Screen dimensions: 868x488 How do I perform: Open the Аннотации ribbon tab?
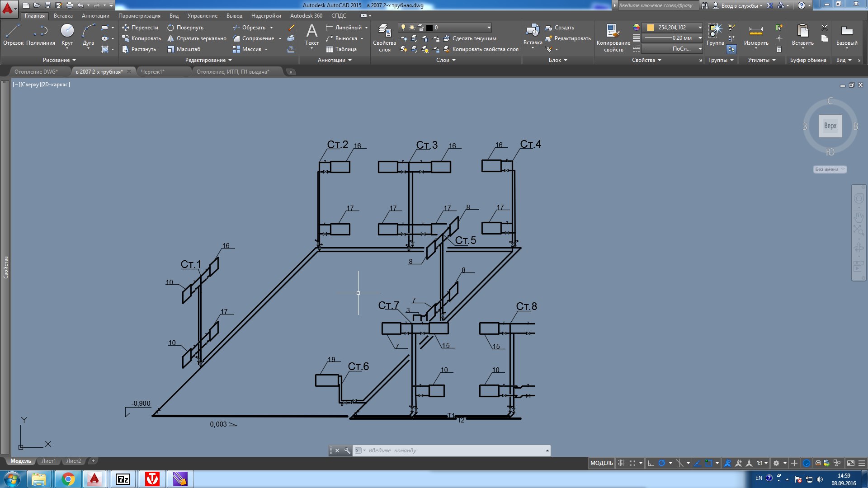(95, 16)
